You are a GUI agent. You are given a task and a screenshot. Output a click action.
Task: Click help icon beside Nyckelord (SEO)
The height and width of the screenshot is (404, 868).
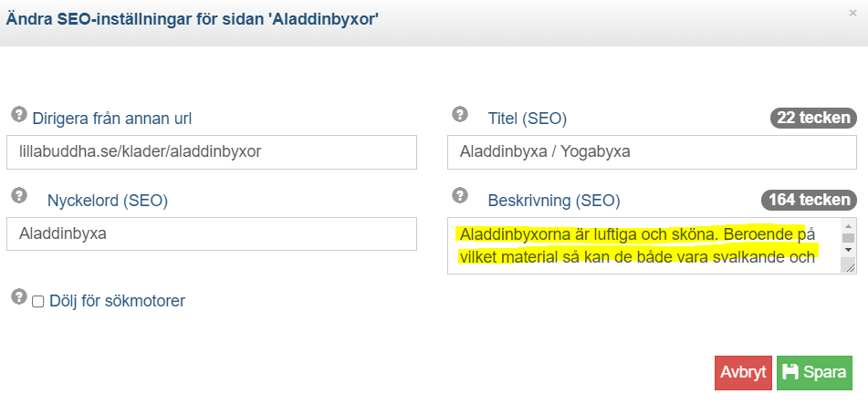coord(19,195)
